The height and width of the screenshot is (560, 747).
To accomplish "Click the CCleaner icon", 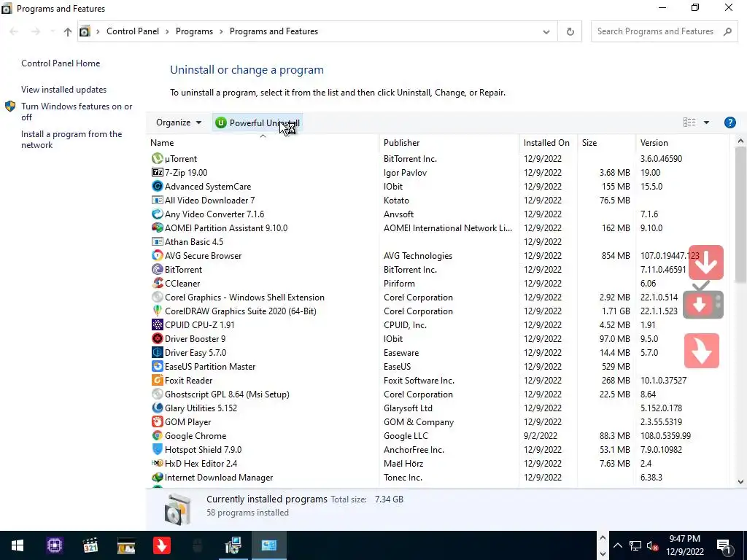I will [158, 283].
